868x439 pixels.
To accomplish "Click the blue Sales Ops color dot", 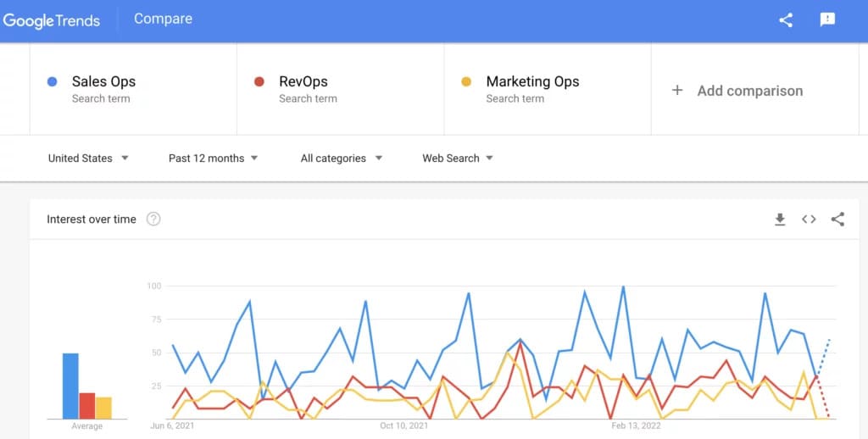I will coord(52,82).
